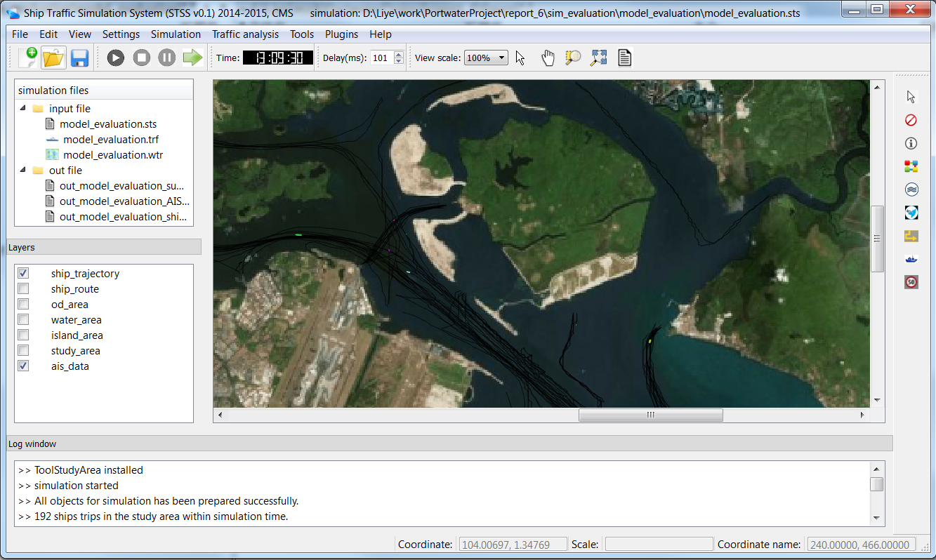Select the pointer tool in top toolbar
Image resolution: width=936 pixels, height=560 pixels.
520,58
